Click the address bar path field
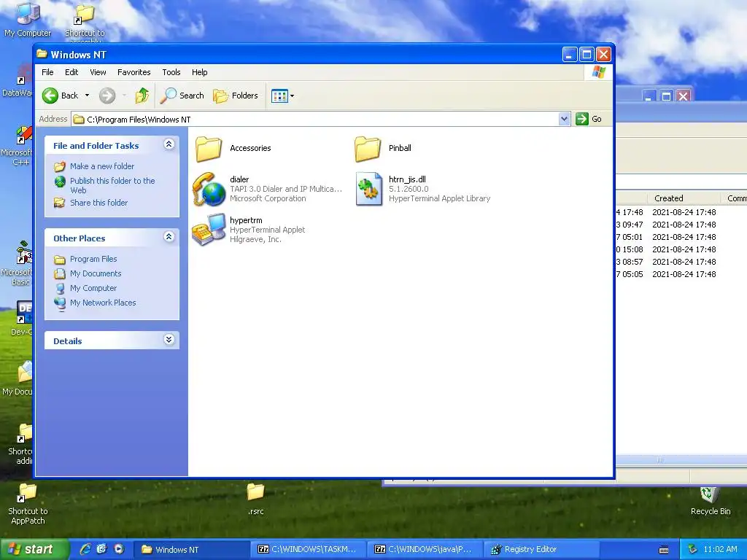The width and height of the screenshot is (747, 560). [315, 119]
